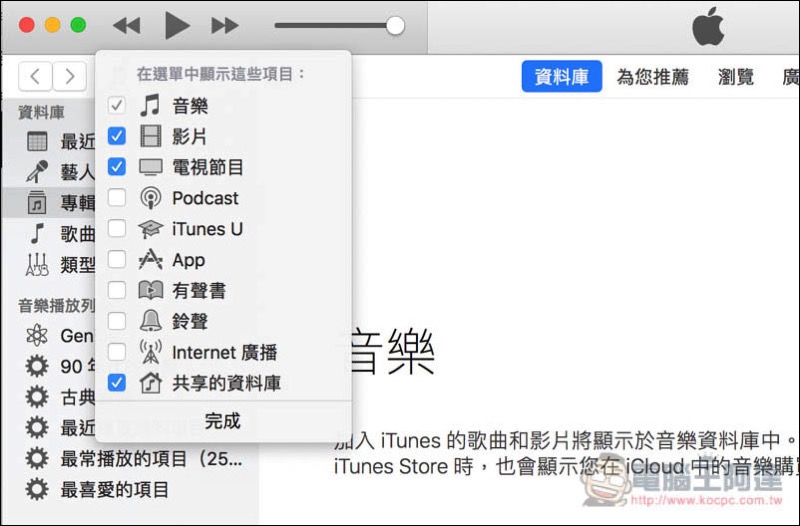Enable the Internet 廣播 checkbox
Image resolution: width=800 pixels, height=526 pixels.
click(x=117, y=352)
